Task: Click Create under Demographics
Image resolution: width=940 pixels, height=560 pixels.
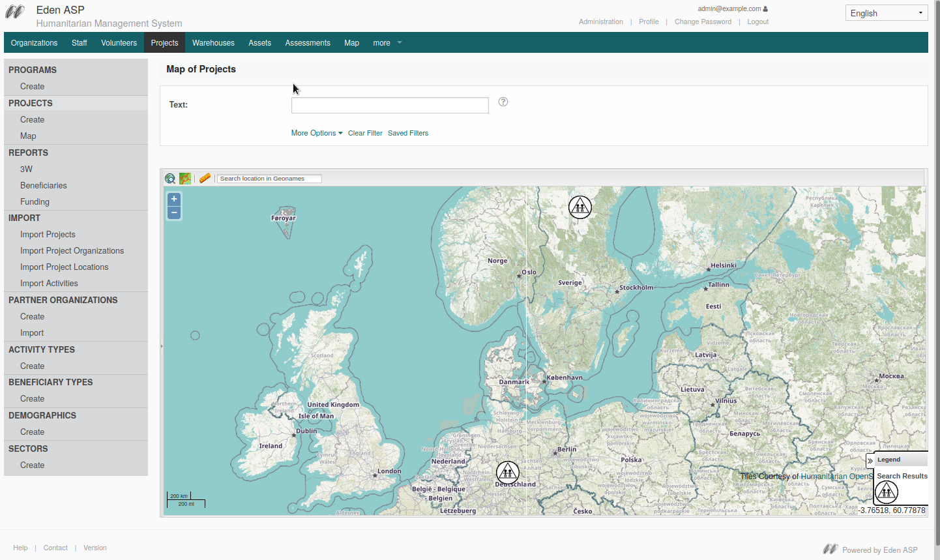Action: pyautogui.click(x=33, y=432)
